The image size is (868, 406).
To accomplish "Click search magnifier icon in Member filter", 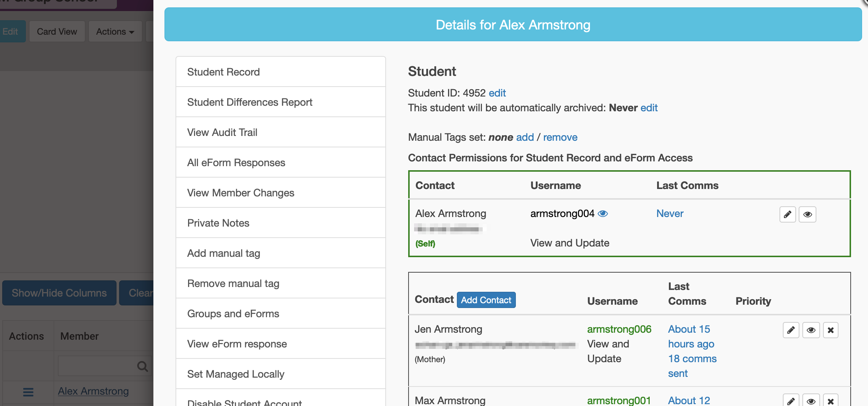I will tap(142, 366).
